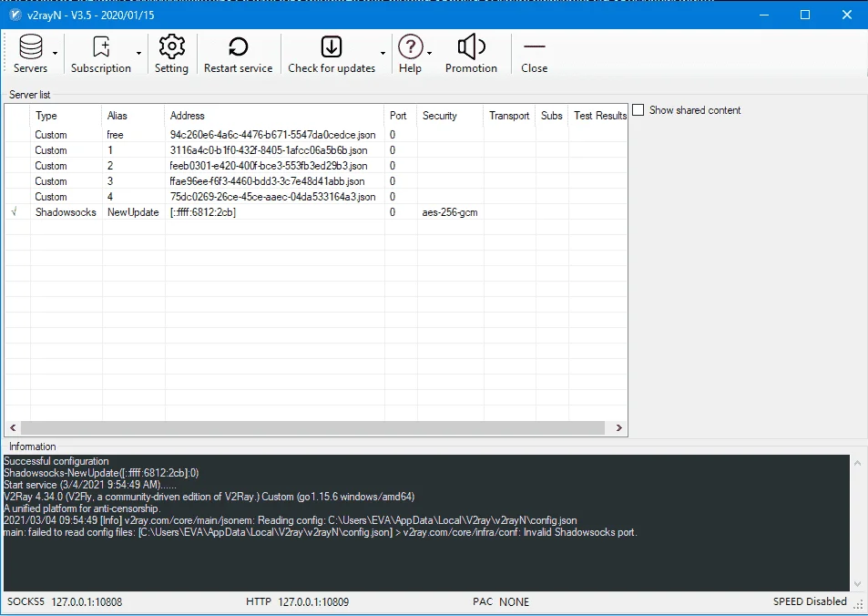The height and width of the screenshot is (616, 868).
Task: Click address 94c260e6-4a6c-4476-b671-5547da0cedce.json
Action: coord(273,135)
